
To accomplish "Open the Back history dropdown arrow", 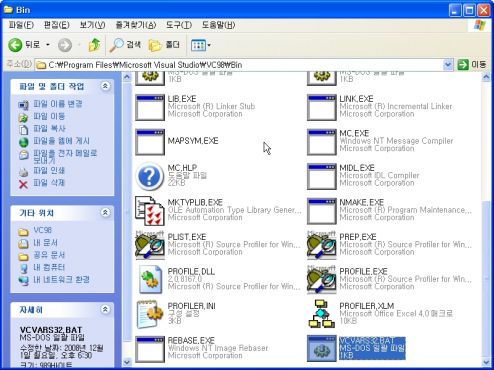I will (x=48, y=45).
